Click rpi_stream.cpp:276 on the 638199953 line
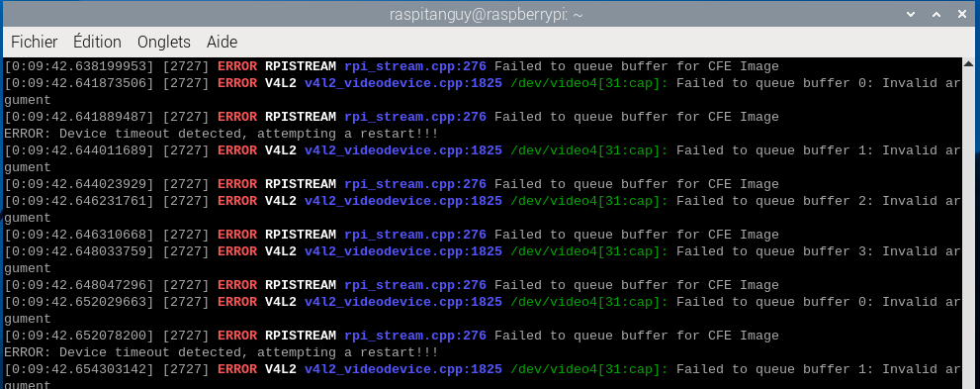The image size is (980, 389). 415,66
